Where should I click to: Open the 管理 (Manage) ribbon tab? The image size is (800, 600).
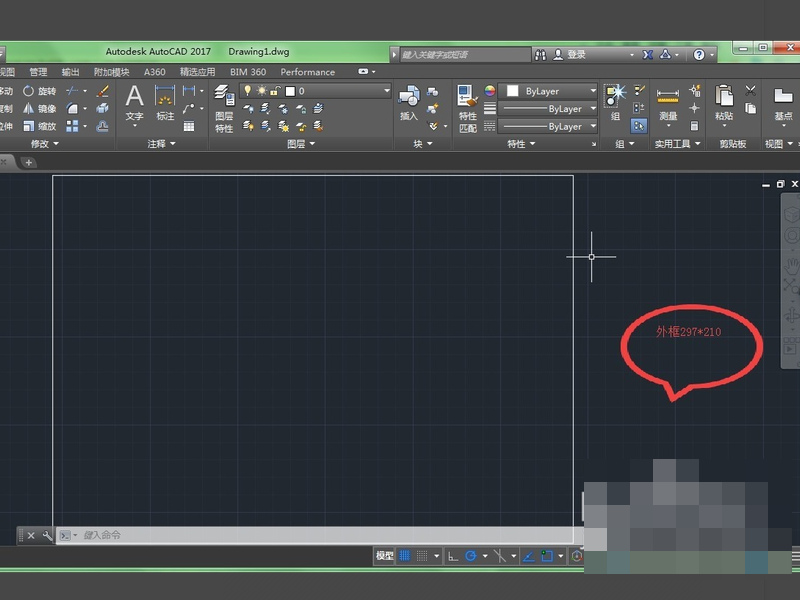pos(38,72)
